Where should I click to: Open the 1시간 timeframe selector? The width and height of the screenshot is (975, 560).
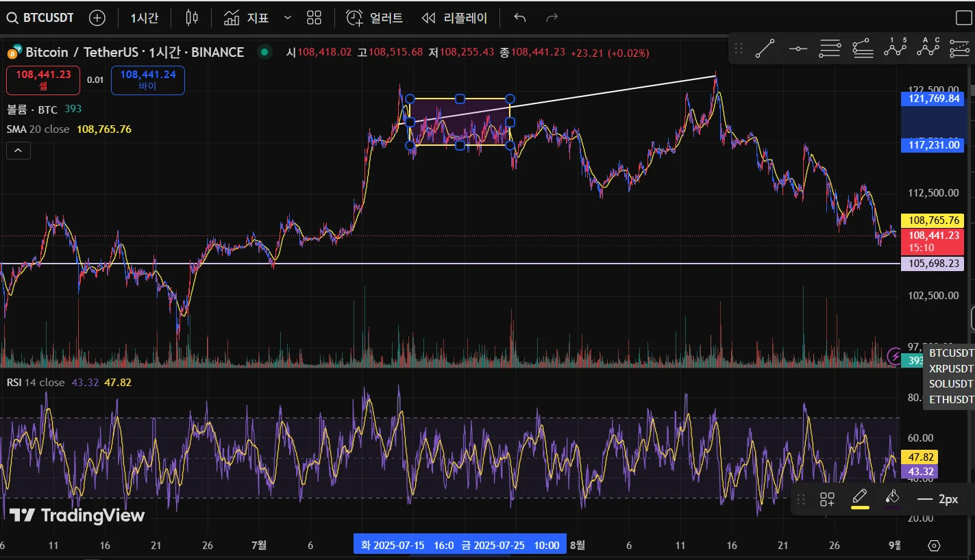[x=145, y=18]
